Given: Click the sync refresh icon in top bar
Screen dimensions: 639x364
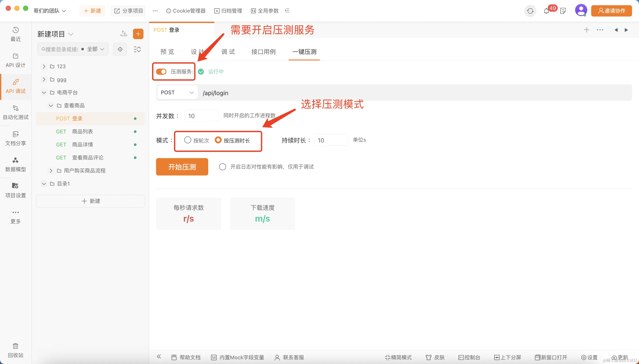Looking at the screenshot, I should pos(530,11).
